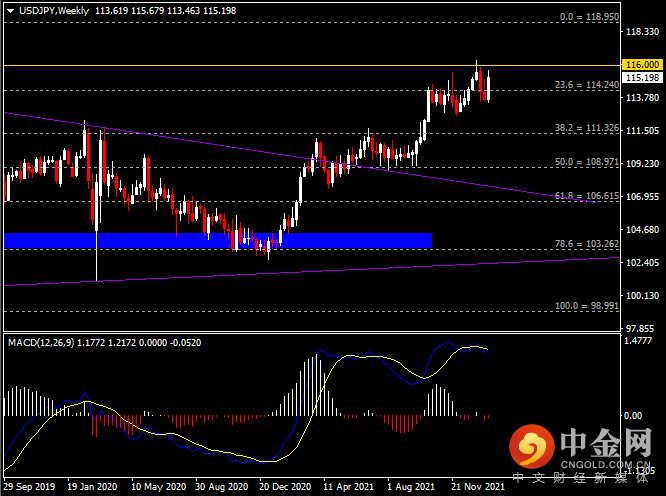Click the Fibonacci label 61.8 = 106.615
The width and height of the screenshot is (666, 496).
pos(587,196)
